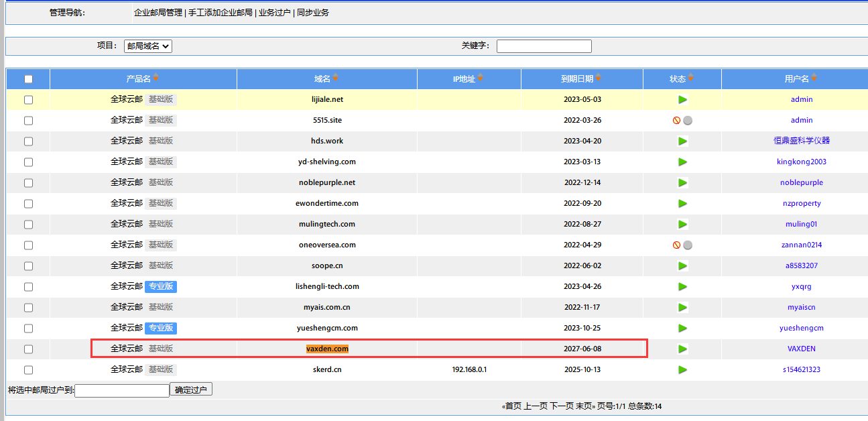The height and width of the screenshot is (421, 868).
Task: Check the checkbox for hds.work row
Action: [x=28, y=141]
